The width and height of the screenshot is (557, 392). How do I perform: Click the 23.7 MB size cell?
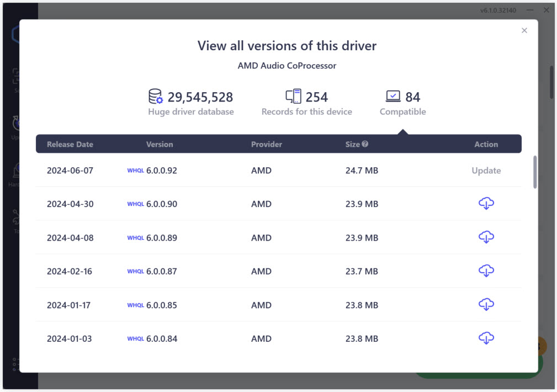tap(362, 272)
